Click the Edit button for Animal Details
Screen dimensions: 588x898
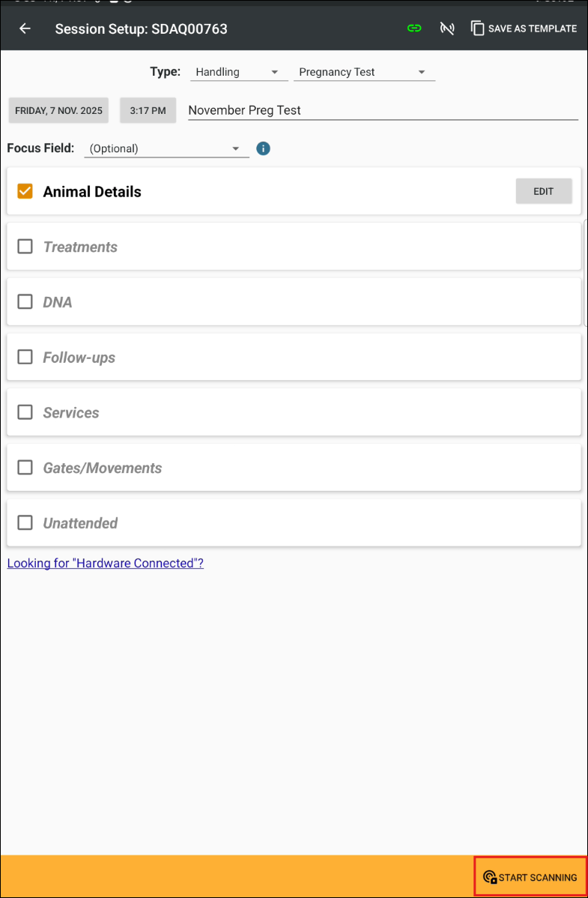[543, 191]
